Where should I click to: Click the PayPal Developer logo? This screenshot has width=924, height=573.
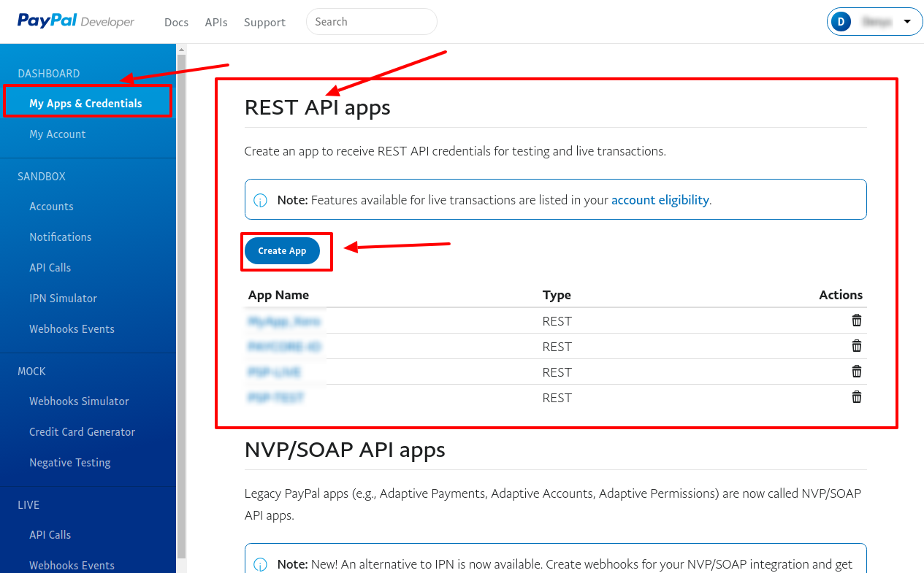(x=76, y=21)
